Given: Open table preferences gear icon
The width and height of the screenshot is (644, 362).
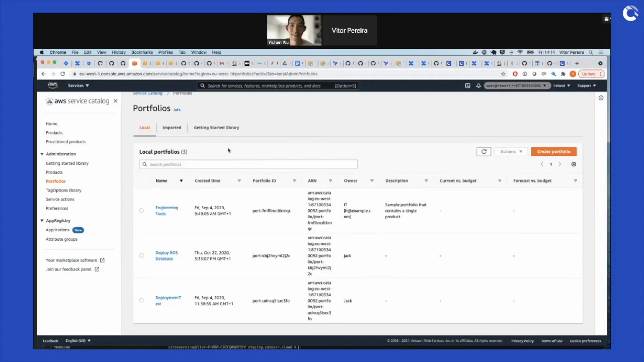Looking at the screenshot, I should coord(574,164).
